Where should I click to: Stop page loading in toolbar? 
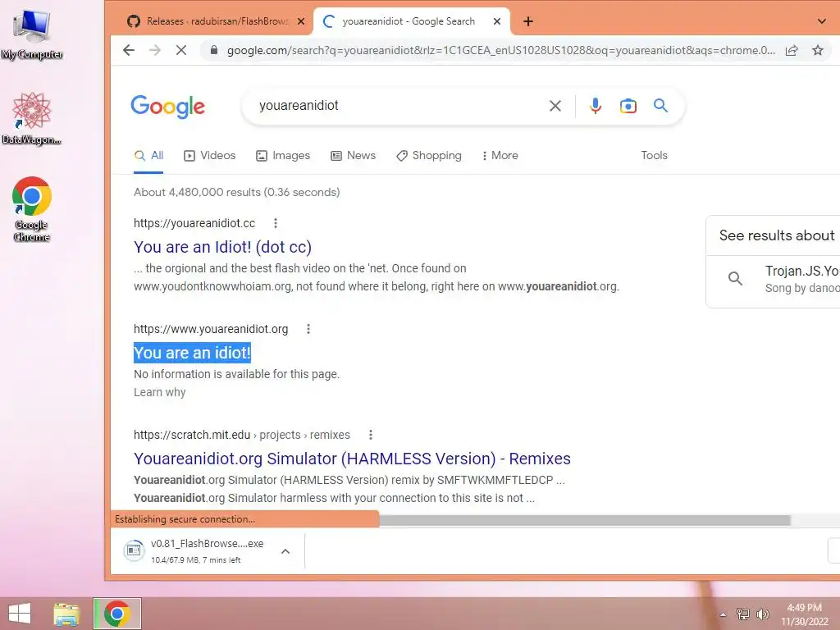(x=181, y=50)
